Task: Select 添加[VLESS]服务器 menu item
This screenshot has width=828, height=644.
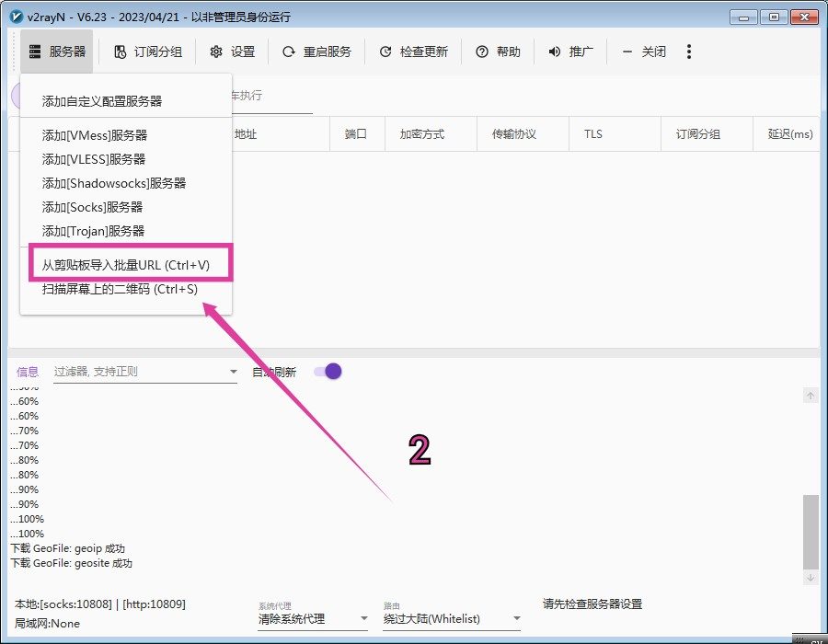Action: pyautogui.click(x=126, y=159)
